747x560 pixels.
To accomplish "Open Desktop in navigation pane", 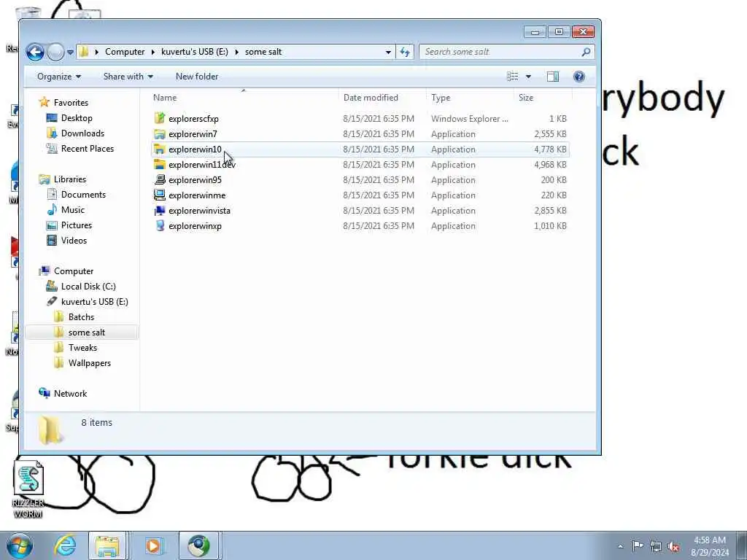I will coord(76,117).
